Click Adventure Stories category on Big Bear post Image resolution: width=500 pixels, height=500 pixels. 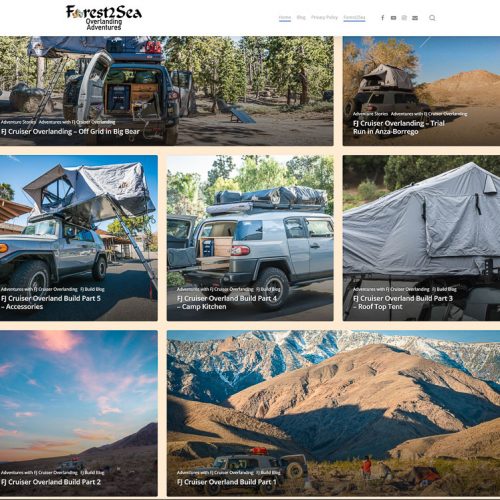[x=18, y=122]
